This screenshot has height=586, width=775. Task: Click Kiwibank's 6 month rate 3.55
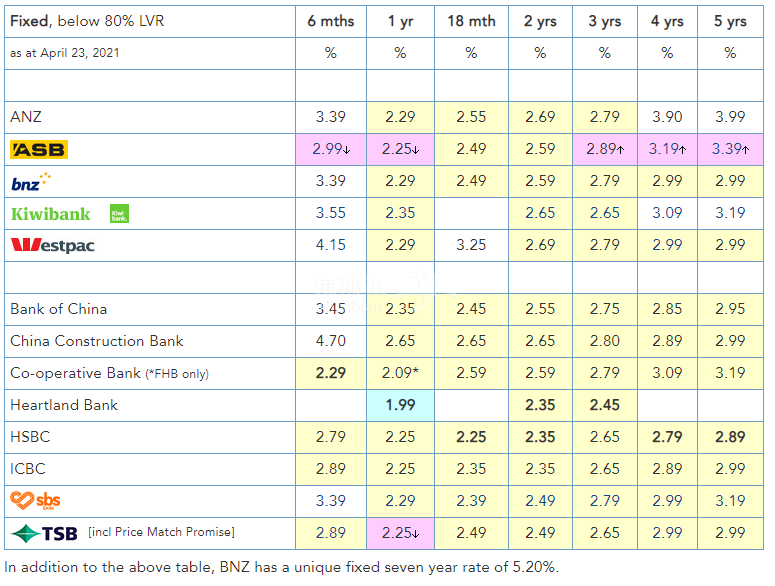331,213
